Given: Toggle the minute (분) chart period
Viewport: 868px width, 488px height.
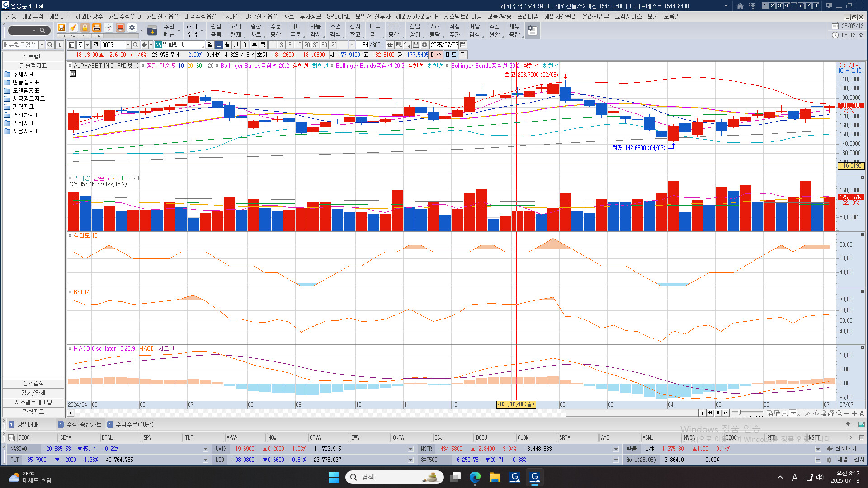Looking at the screenshot, I should click(254, 45).
